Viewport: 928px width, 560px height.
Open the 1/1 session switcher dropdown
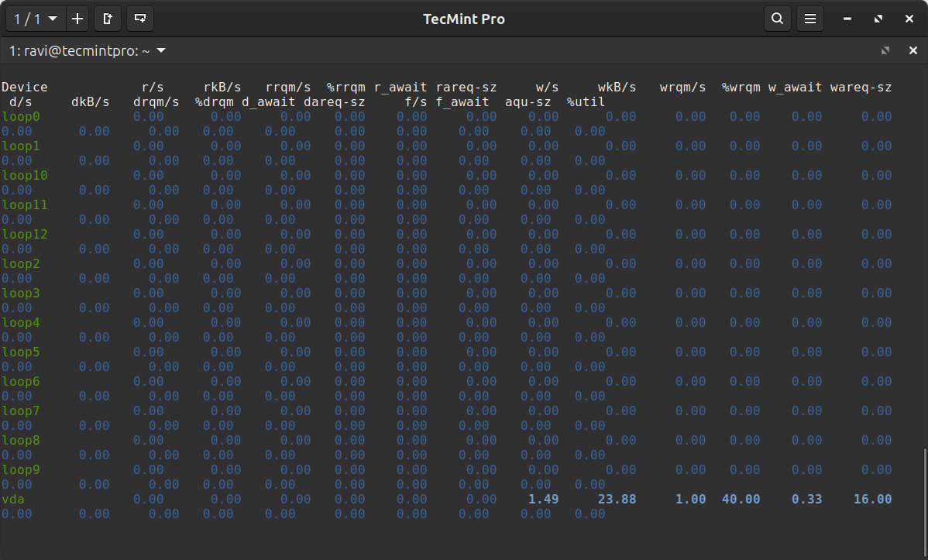pos(35,19)
